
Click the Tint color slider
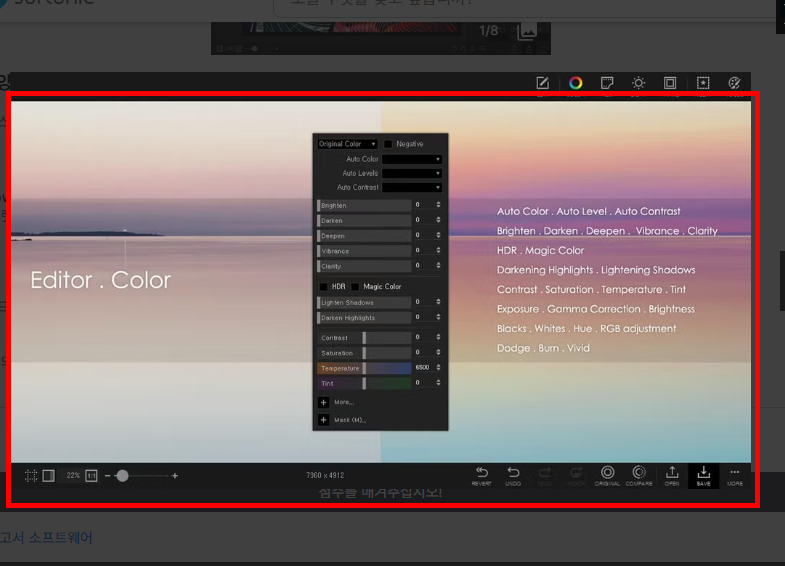364,383
